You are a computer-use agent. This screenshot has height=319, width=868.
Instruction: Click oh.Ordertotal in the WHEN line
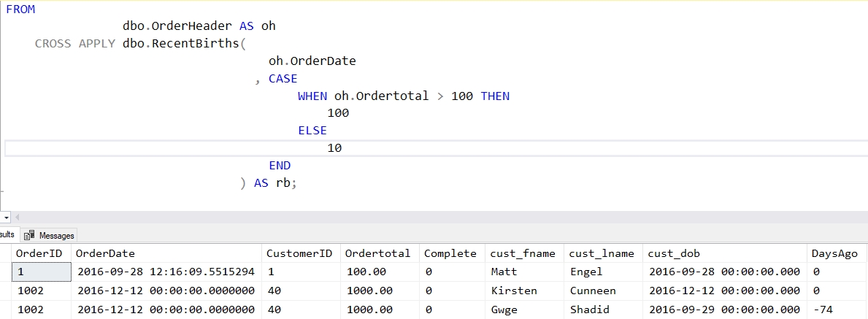coord(381,96)
